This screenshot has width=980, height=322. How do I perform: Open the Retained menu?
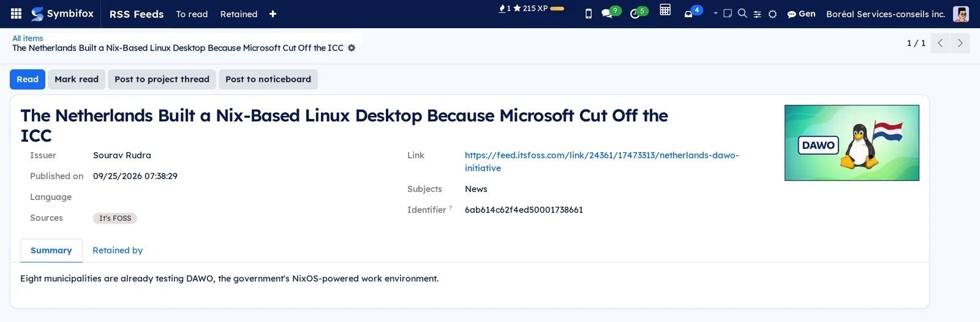(x=239, y=14)
